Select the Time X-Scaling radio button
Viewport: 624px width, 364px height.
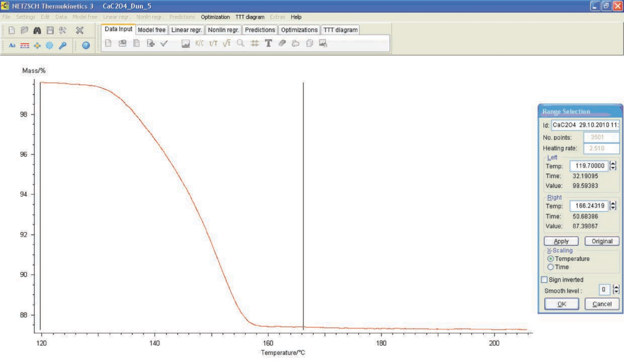pyautogui.click(x=550, y=267)
